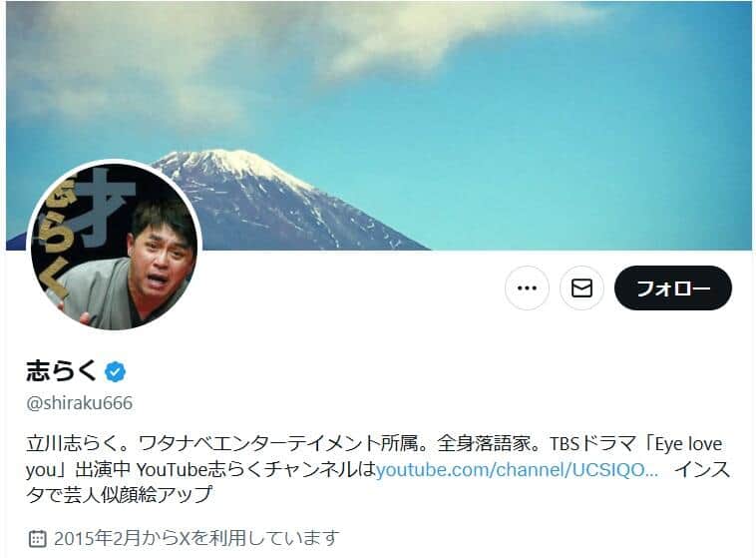Open the three-dot more options menu
This screenshot has height=558, width=756.
click(x=527, y=287)
